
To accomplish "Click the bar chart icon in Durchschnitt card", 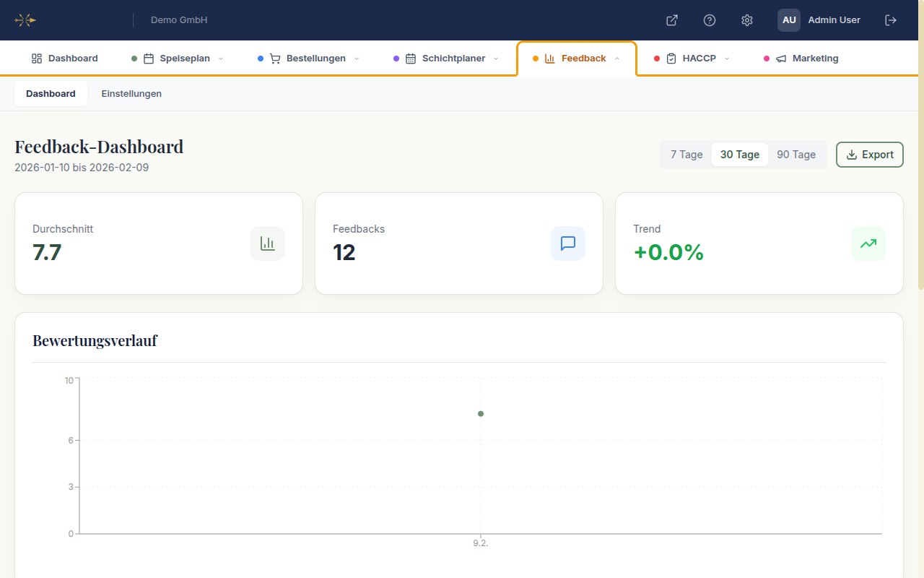I will pos(268,243).
